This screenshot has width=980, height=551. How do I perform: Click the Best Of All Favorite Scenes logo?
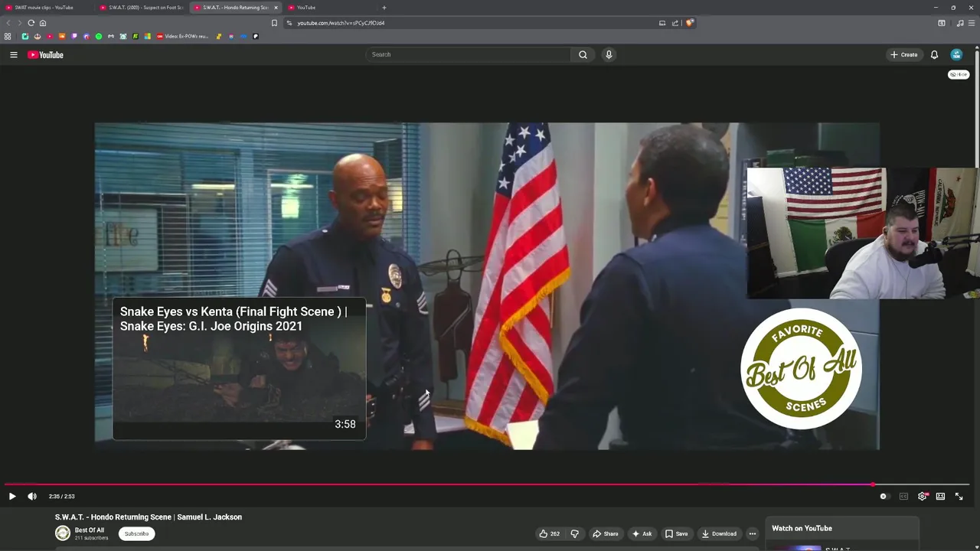click(801, 368)
